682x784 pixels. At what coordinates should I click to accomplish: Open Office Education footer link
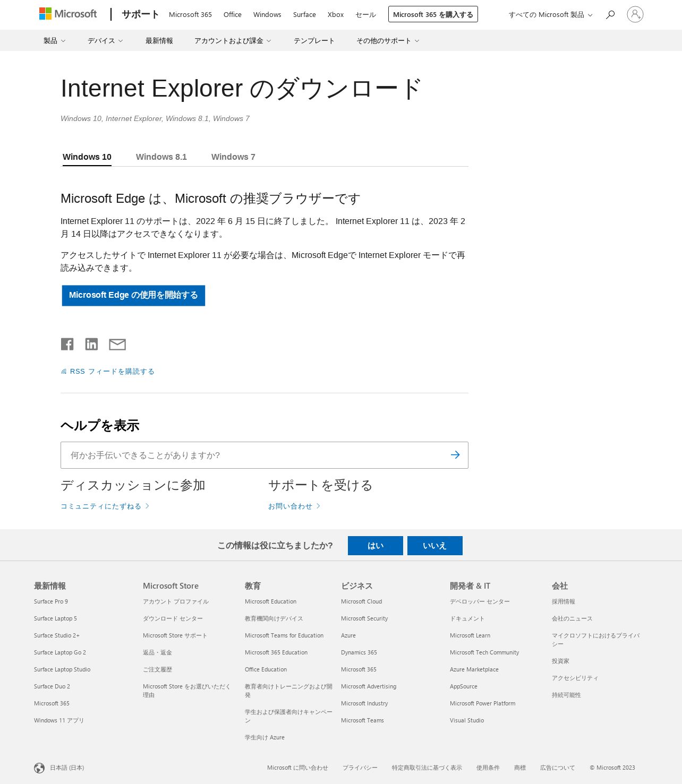point(266,669)
